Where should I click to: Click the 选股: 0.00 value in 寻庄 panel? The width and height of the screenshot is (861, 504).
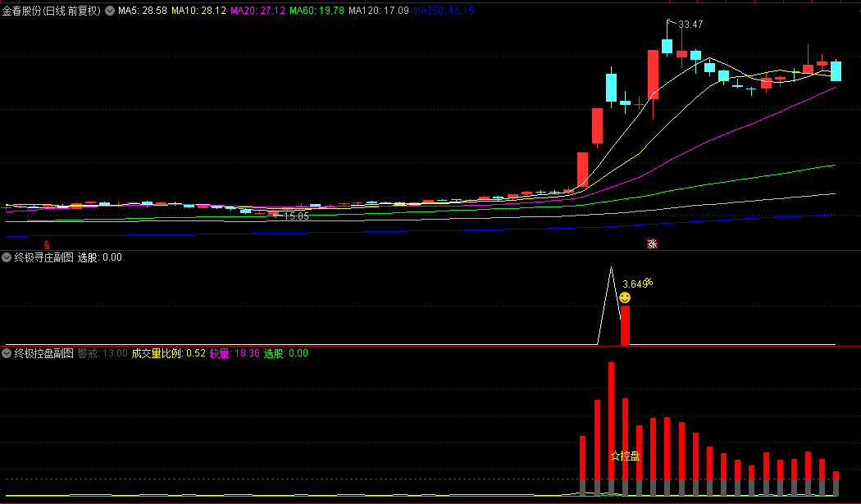99,257
